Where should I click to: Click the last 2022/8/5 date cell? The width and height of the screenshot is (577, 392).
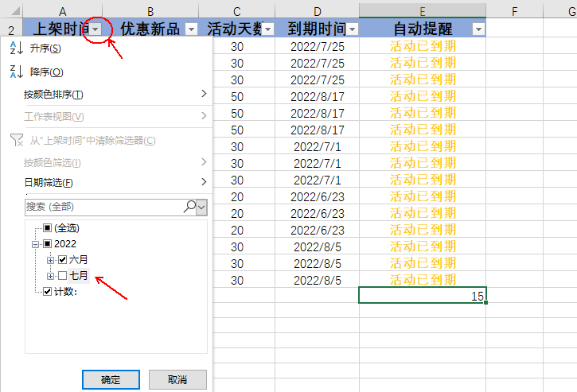(x=318, y=280)
